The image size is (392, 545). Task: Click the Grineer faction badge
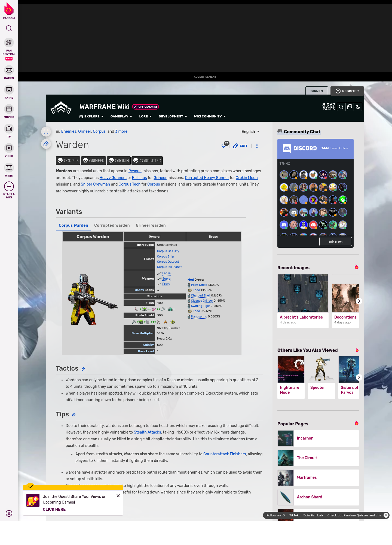[x=93, y=161]
